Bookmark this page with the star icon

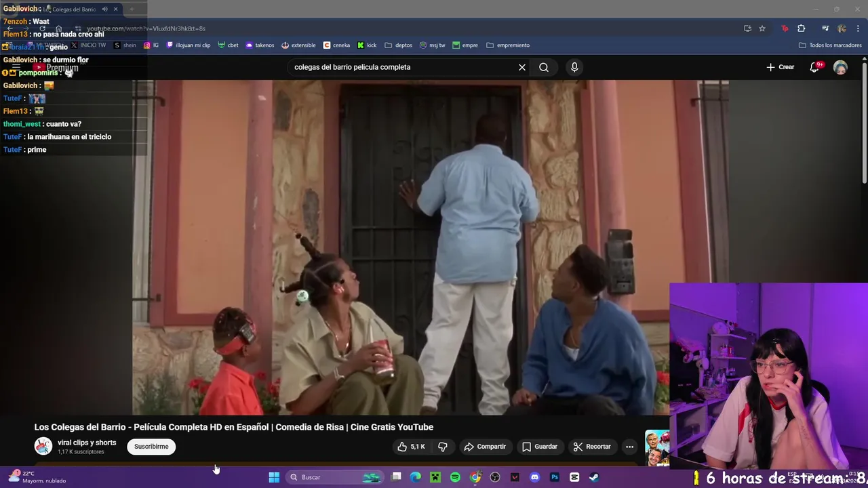[762, 28]
